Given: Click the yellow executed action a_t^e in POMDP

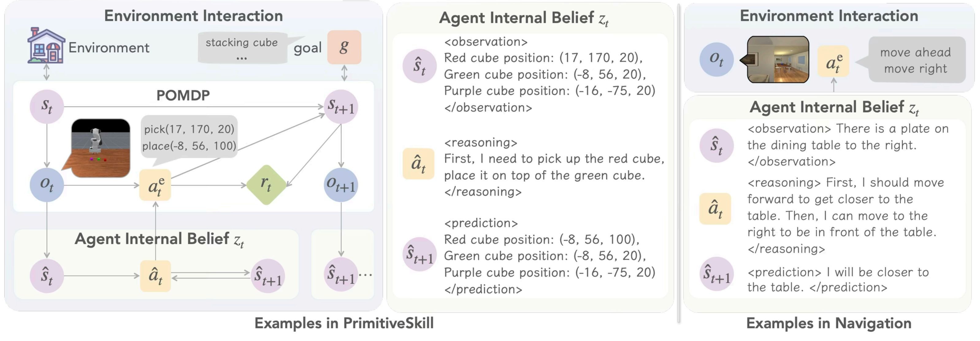Looking at the screenshot, I should (x=155, y=185).
